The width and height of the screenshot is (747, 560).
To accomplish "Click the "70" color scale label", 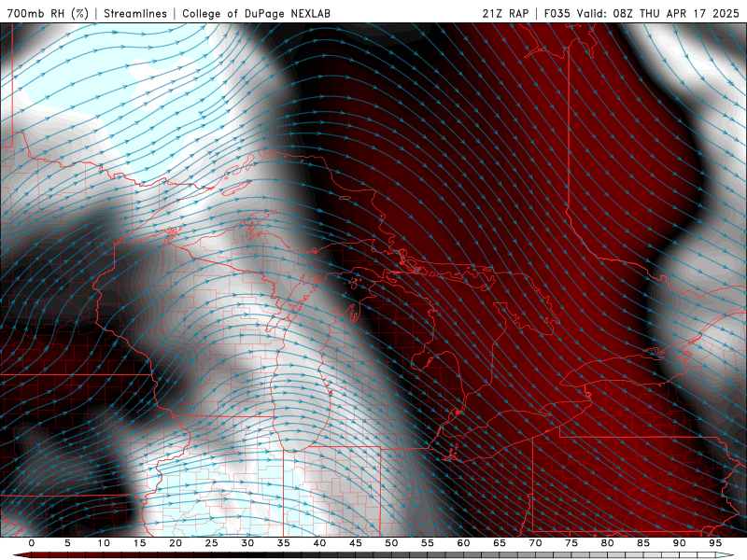I will click(x=535, y=543).
